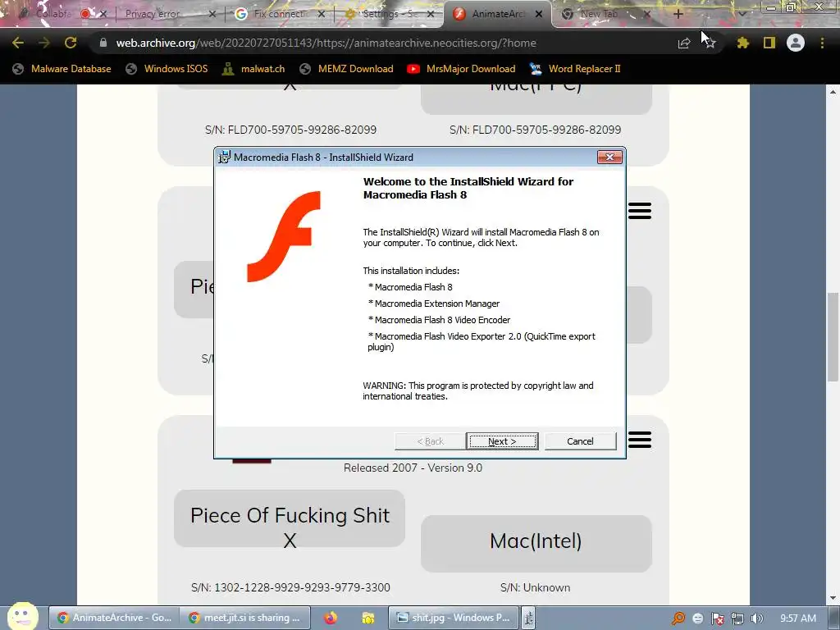Close the AnimateArchive tab

(x=539, y=14)
